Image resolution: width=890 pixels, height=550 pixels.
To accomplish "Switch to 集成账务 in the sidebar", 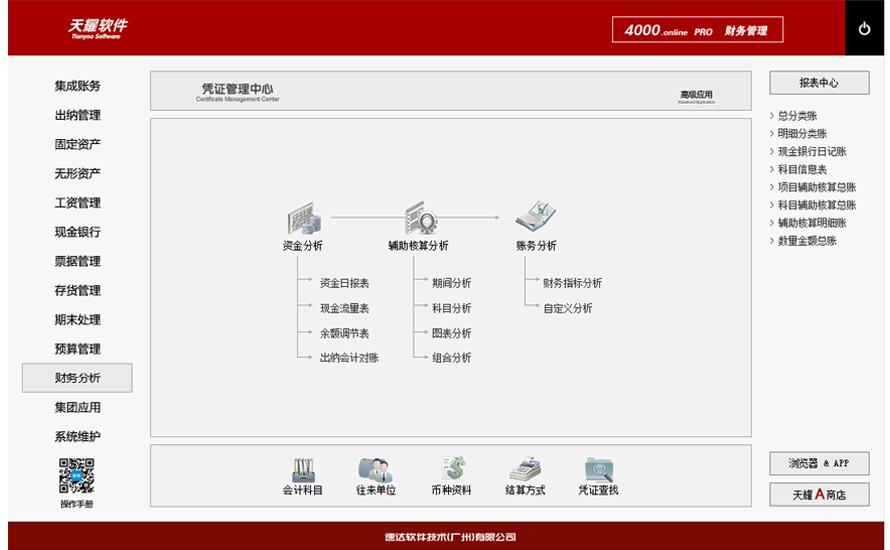I will 77,86.
